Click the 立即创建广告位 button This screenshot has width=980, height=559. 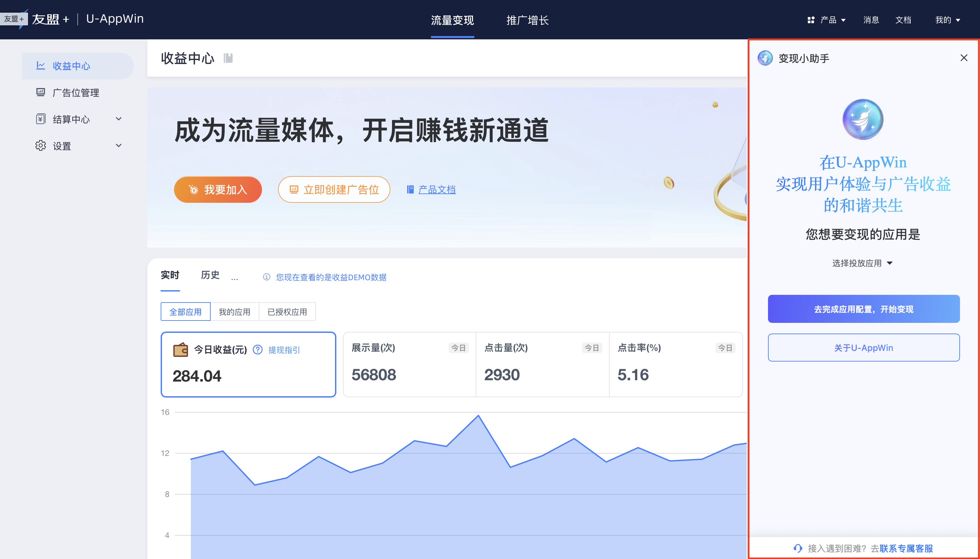tap(334, 190)
